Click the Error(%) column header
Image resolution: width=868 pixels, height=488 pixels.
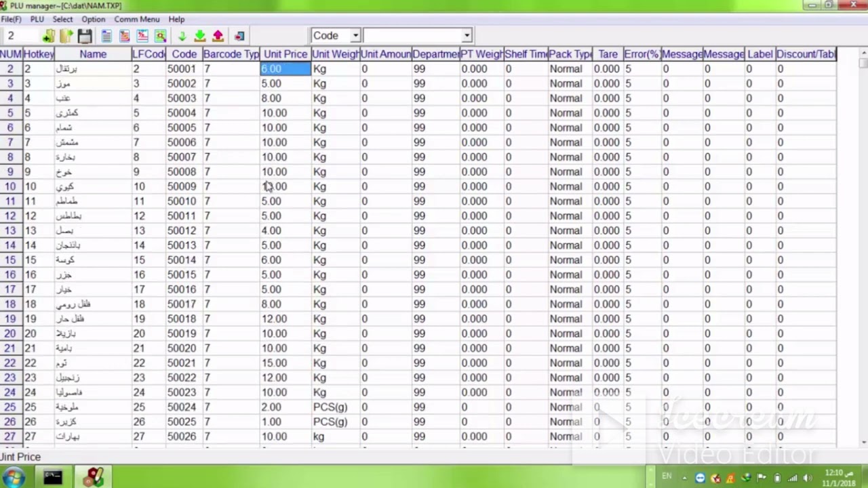pyautogui.click(x=642, y=54)
